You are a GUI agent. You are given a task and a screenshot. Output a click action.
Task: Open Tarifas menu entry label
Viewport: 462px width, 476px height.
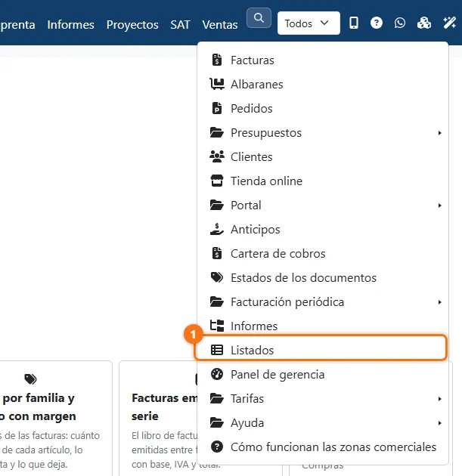pyautogui.click(x=247, y=399)
